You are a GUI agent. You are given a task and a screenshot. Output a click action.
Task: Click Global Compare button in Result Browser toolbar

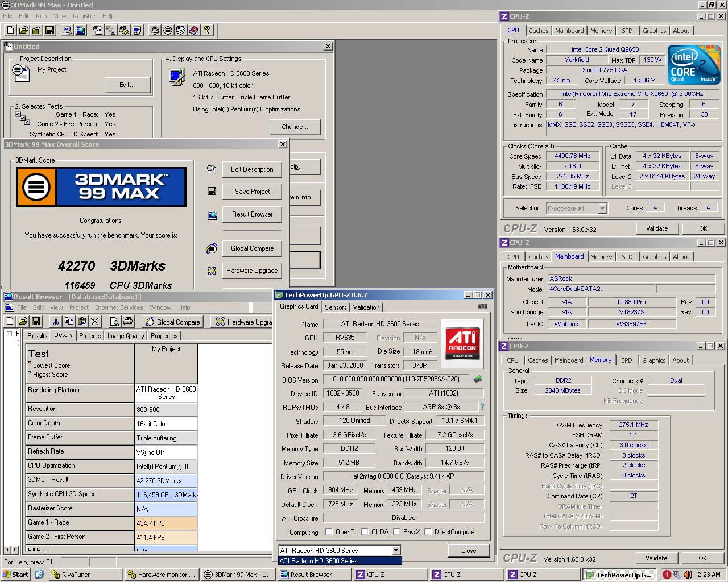tap(173, 322)
